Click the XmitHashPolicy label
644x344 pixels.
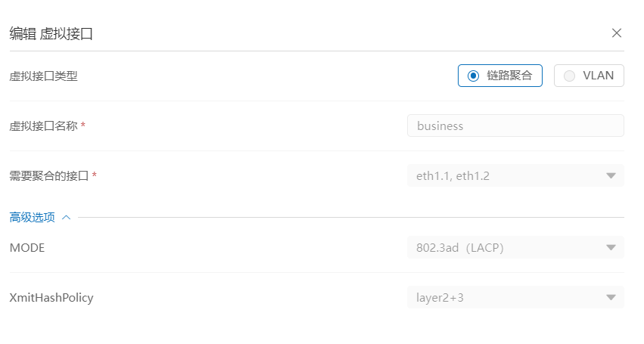(51, 297)
